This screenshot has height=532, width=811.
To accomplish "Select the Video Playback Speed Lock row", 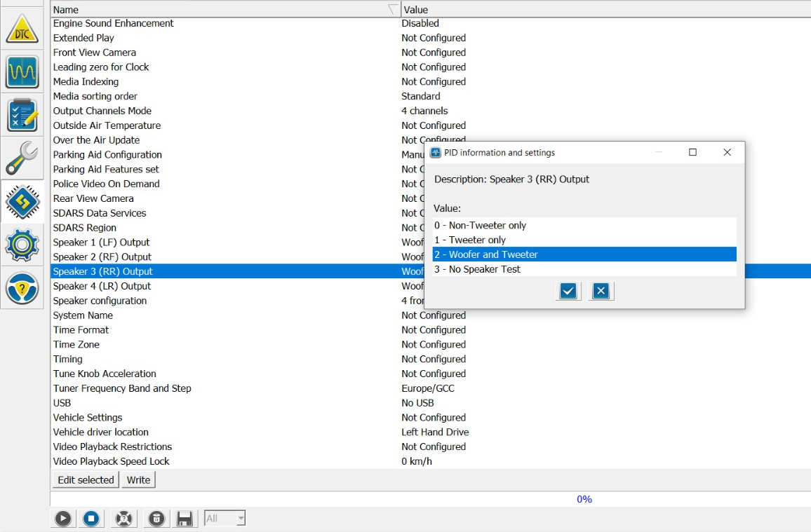I will 431,461.
